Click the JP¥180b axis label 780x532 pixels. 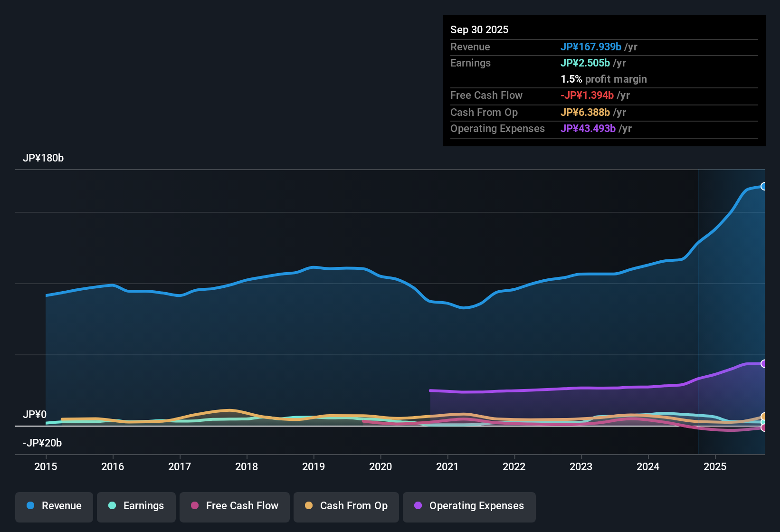pyautogui.click(x=44, y=158)
